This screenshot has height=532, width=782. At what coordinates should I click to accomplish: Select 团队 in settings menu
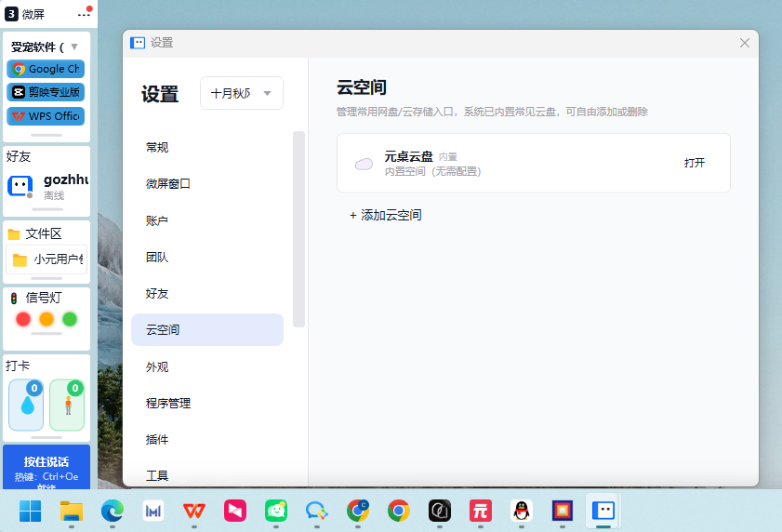[207, 257]
